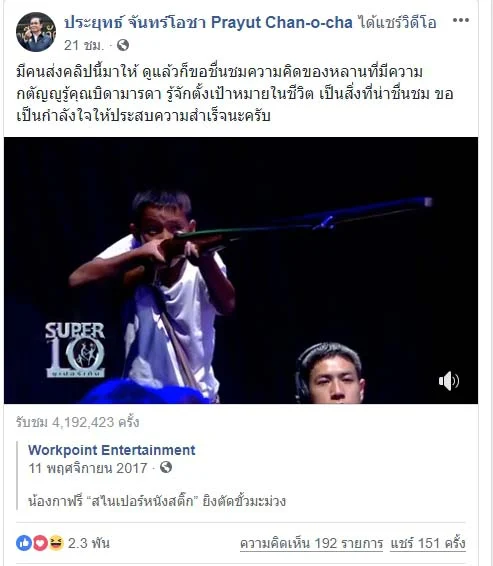This screenshot has width=493, height=566.
Task: Click the original post caption text about สไนเปอร์หนังสติ๊ก
Action: click(x=157, y=501)
